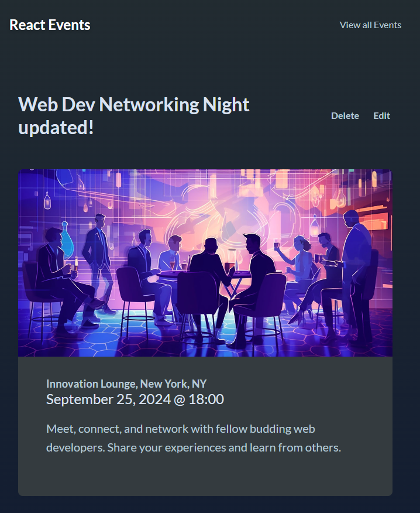Viewport: 420px width, 513px height.
Task: Click the Web Dev Networking Night heading
Action: coord(134,116)
